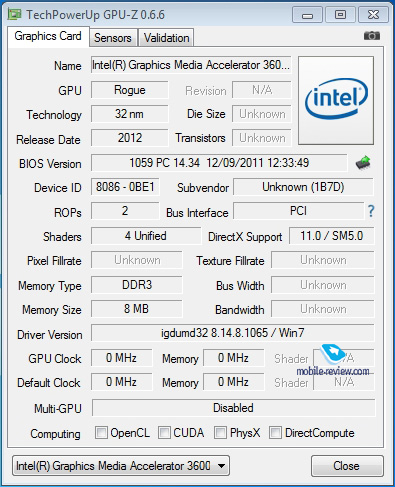The image size is (395, 487).
Task: Click Default Clock row Shader N/A field
Action: (344, 382)
